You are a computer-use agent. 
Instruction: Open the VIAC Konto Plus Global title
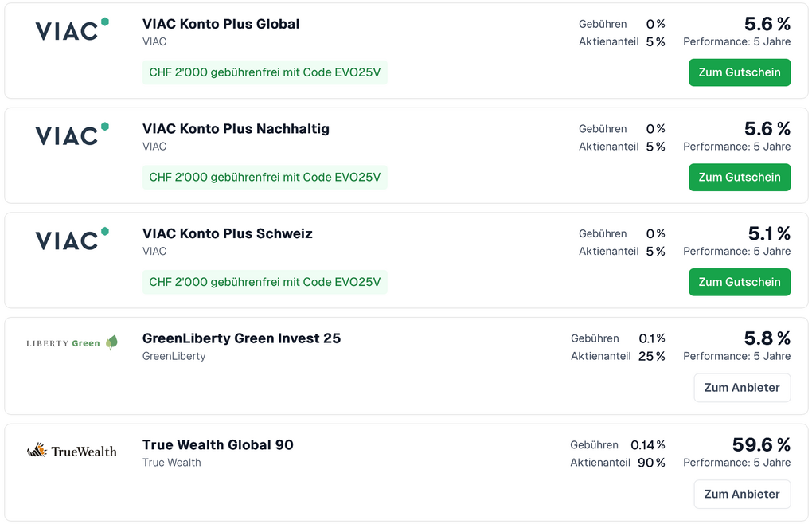(221, 24)
